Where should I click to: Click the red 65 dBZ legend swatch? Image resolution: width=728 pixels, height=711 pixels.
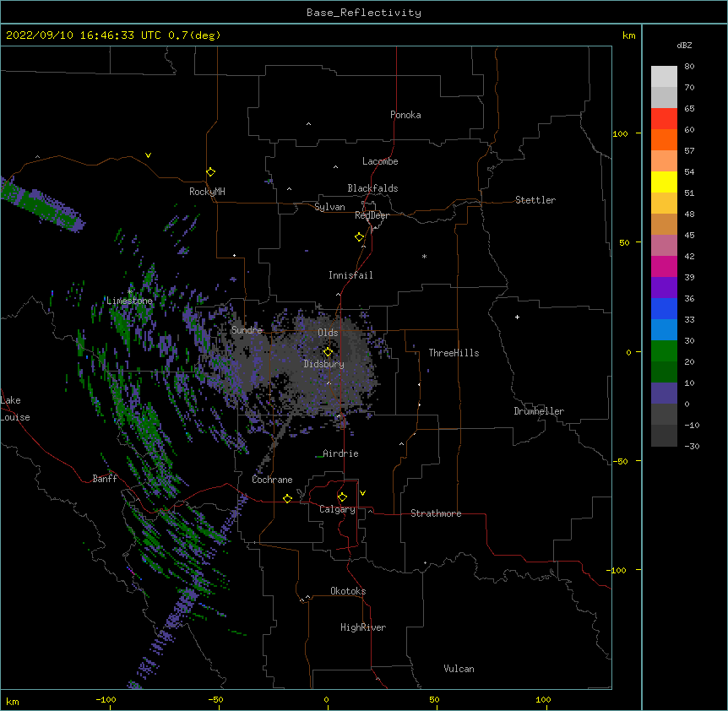click(664, 119)
